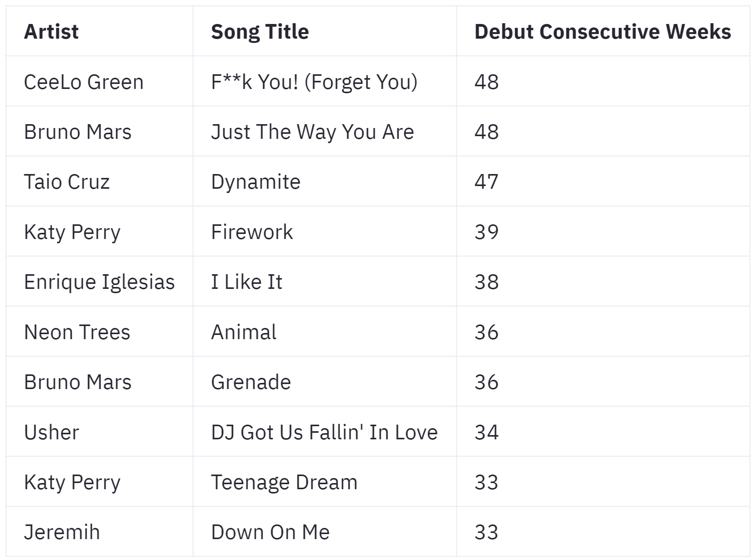Click the Animal song title cell
Screen dimensions: 754x560
243,332
